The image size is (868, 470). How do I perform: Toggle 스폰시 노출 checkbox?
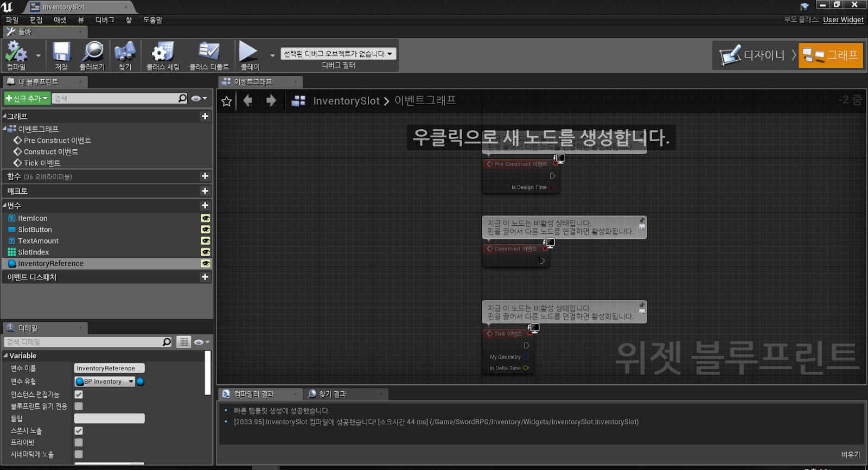click(x=79, y=430)
